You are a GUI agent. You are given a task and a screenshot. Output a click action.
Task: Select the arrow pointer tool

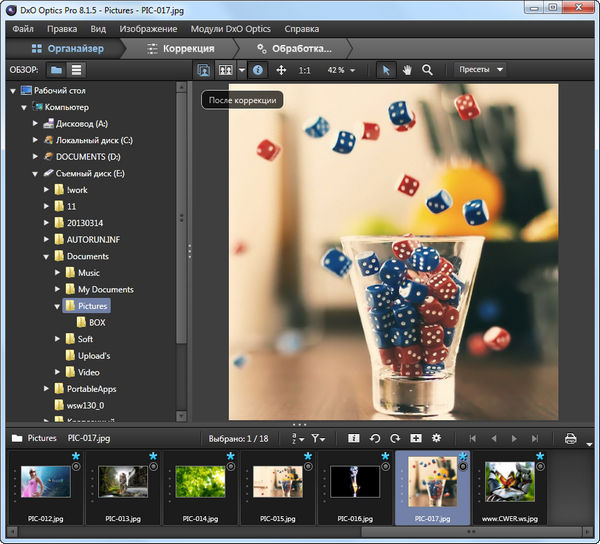pyautogui.click(x=386, y=70)
